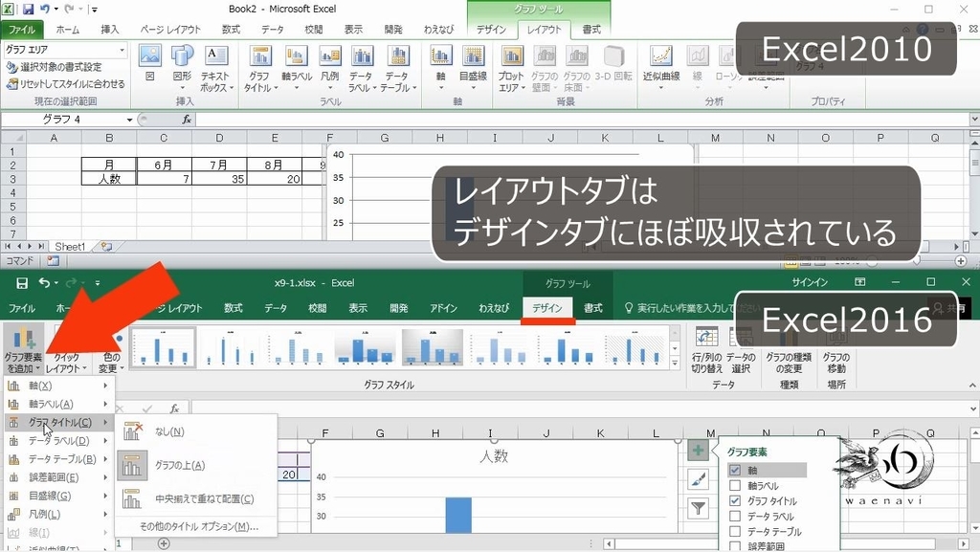This screenshot has height=552, width=980.
Task: Click the green plus chart elements button
Action: [698, 451]
